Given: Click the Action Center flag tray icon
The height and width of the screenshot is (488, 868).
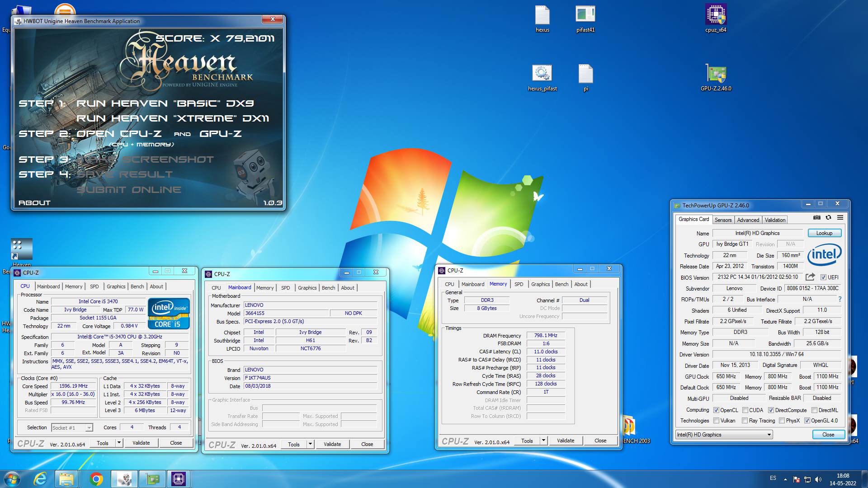Looking at the screenshot, I should coord(797,479).
